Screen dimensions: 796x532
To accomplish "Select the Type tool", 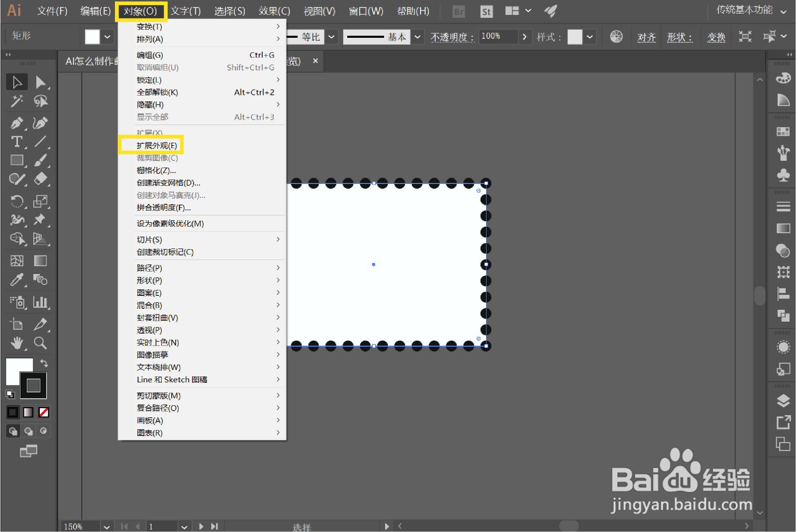I will click(x=17, y=142).
